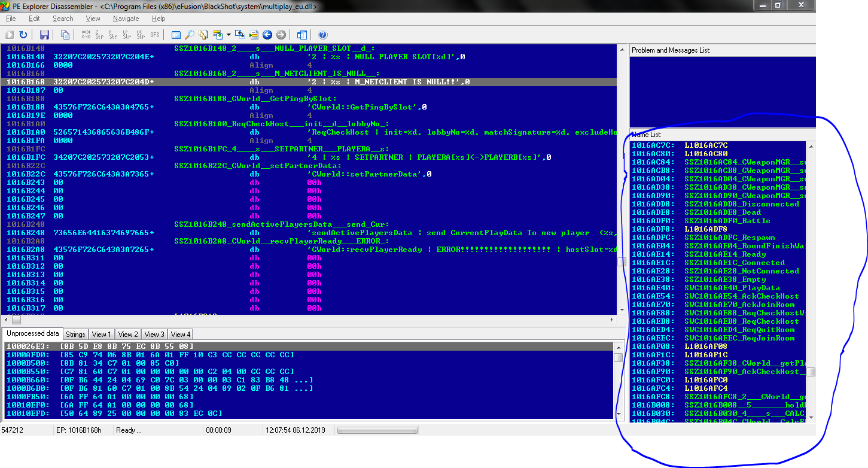Click the stacked yellow documents icon
Screen dimensions: 868x468
click(203, 35)
